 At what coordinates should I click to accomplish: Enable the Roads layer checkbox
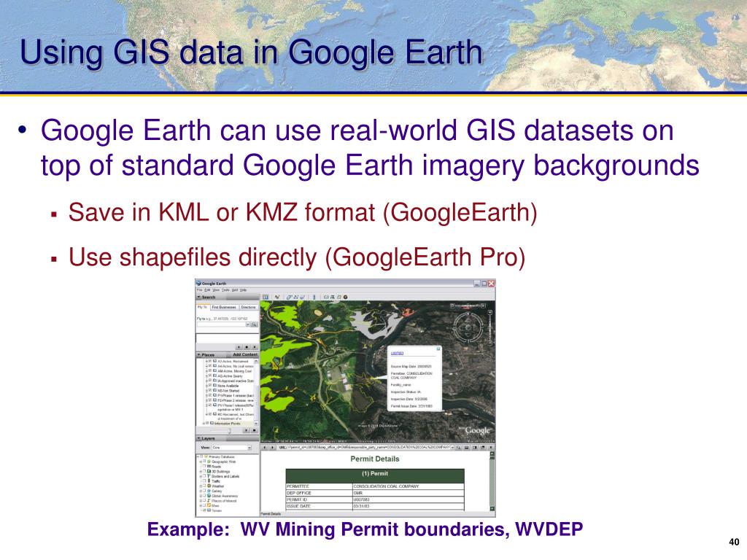click(x=204, y=466)
